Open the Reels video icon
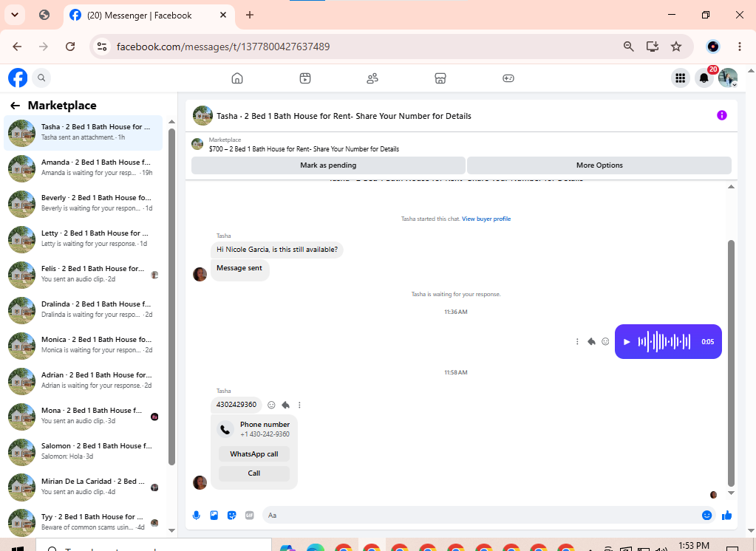The width and height of the screenshot is (756, 551). coord(305,78)
